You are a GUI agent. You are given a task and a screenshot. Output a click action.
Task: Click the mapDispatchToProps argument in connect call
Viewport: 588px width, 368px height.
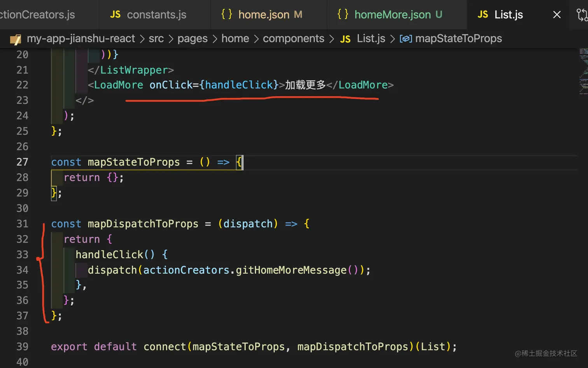coord(353,347)
